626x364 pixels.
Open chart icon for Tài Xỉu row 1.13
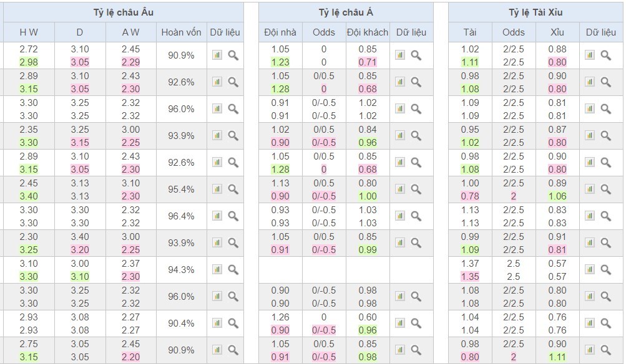[x=590, y=216]
